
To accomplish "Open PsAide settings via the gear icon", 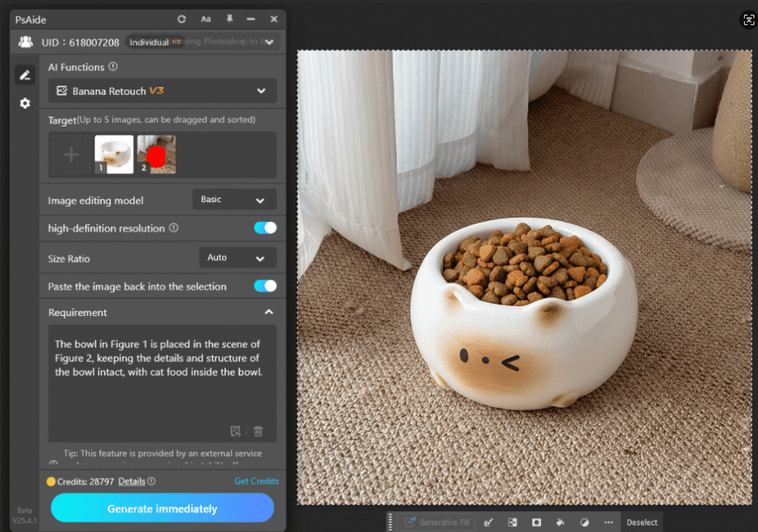I will 24,104.
